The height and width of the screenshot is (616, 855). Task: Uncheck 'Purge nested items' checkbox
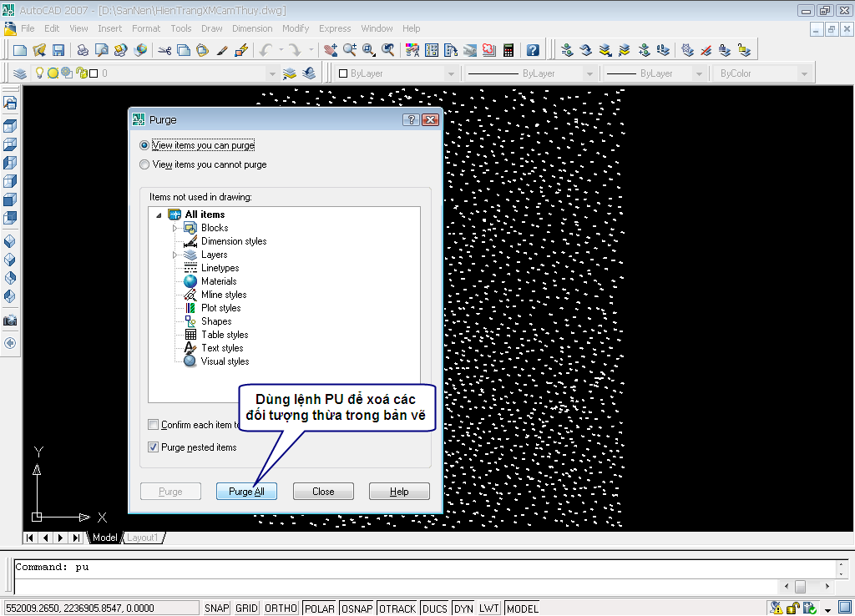pos(154,447)
